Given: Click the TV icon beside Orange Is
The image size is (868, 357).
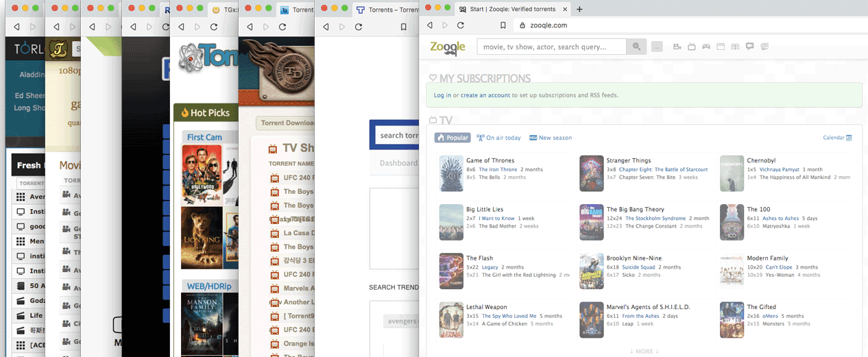Looking at the screenshot, I should click(x=274, y=343).
